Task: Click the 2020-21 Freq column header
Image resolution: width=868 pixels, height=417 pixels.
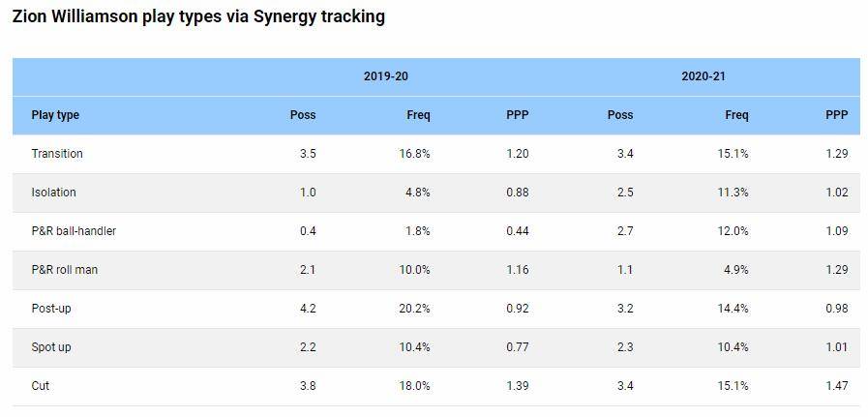Action: coord(736,115)
